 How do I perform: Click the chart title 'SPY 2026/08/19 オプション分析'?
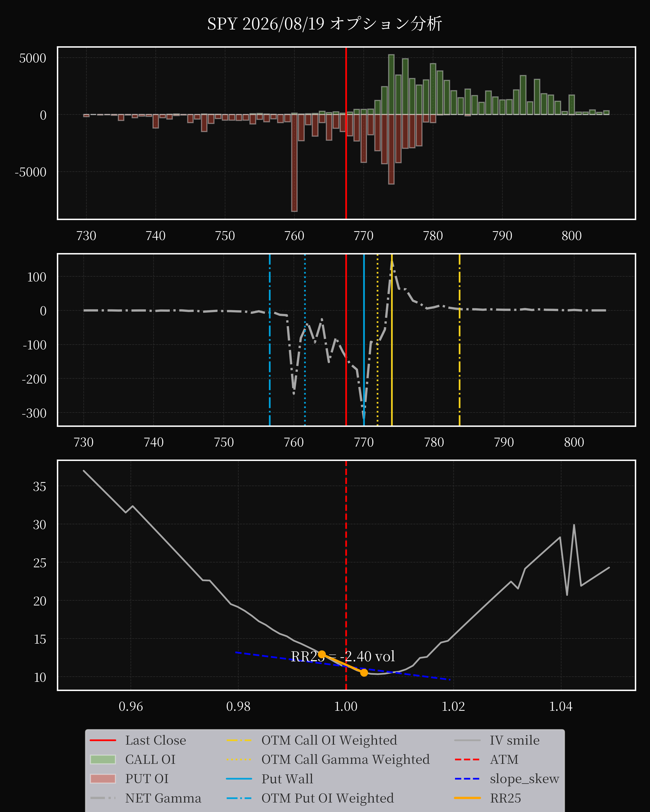[324, 24]
